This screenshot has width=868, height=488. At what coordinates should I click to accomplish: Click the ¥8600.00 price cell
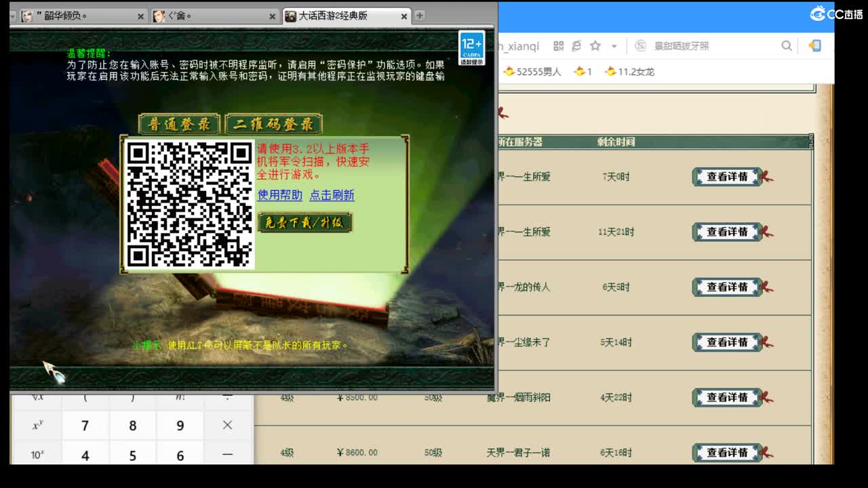[x=357, y=453]
